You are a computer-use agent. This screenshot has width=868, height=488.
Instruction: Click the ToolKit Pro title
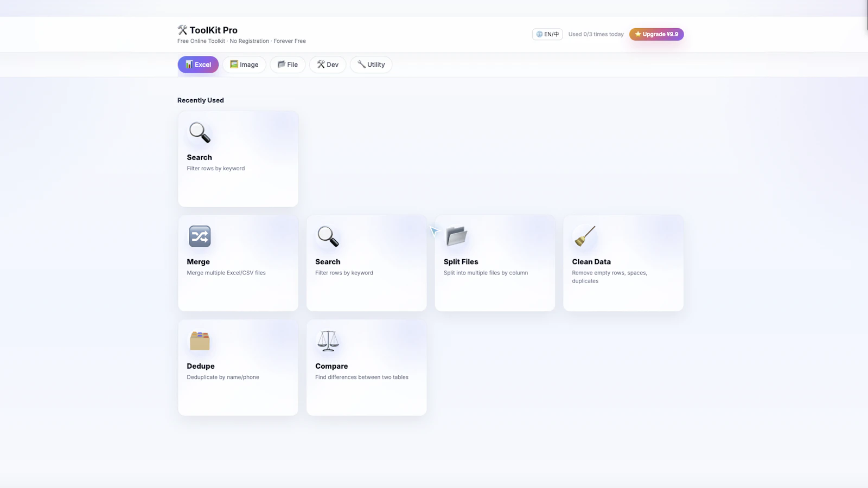(213, 30)
